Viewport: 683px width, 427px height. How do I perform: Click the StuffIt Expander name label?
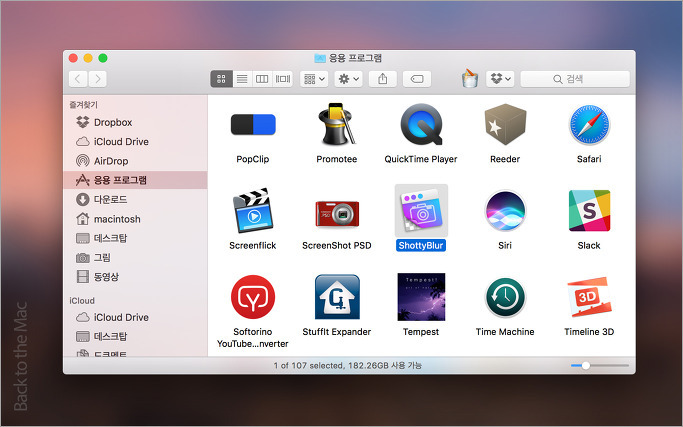point(337,332)
